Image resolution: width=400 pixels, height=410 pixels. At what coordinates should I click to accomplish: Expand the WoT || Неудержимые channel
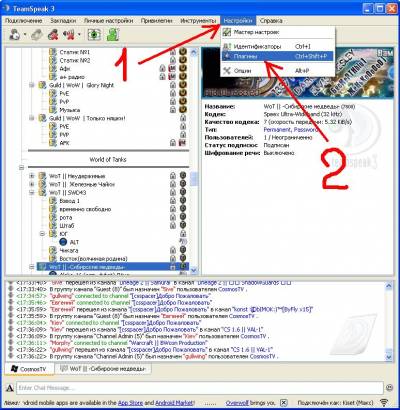[32, 176]
